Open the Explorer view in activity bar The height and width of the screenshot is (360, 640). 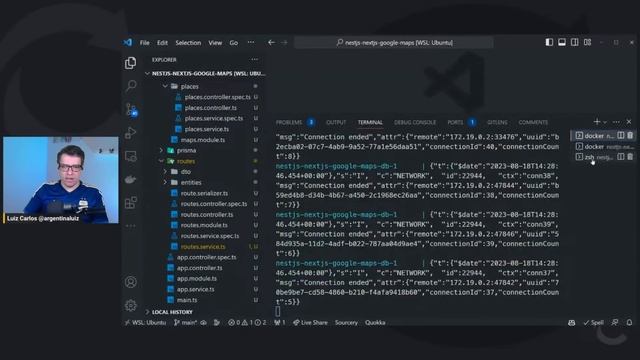[131, 63]
